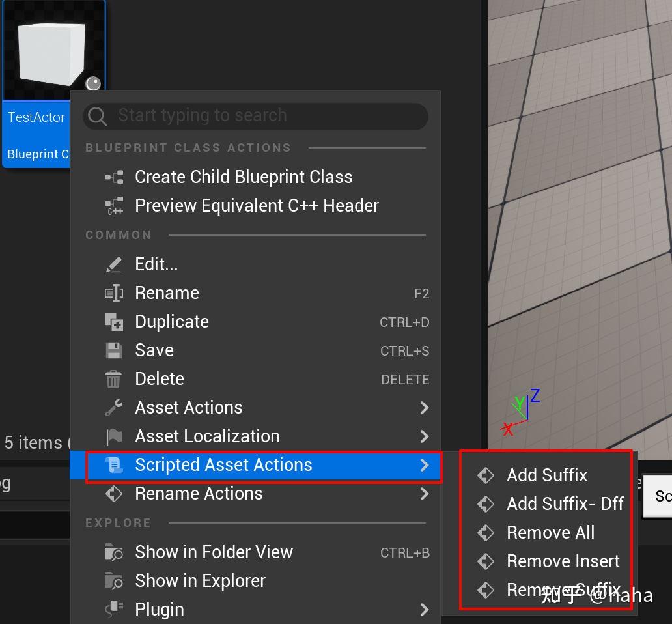Expand the Asset Actions submenu arrow

point(425,408)
